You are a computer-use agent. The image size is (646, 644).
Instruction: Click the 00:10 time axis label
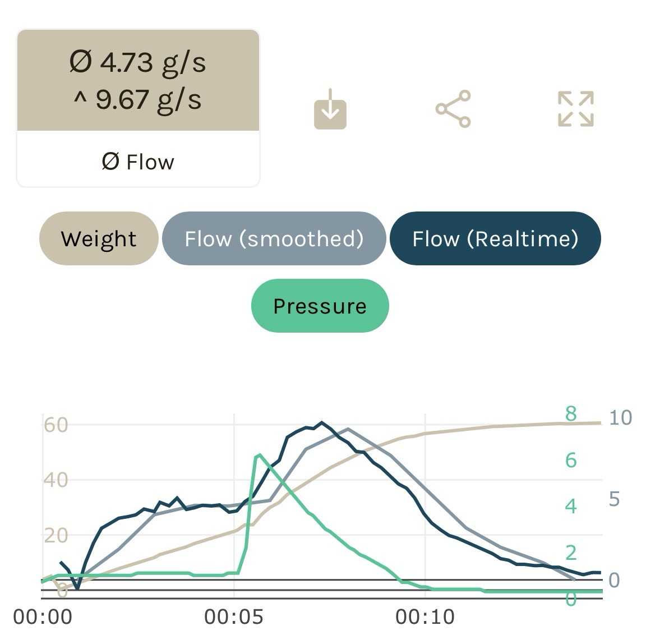(425, 617)
